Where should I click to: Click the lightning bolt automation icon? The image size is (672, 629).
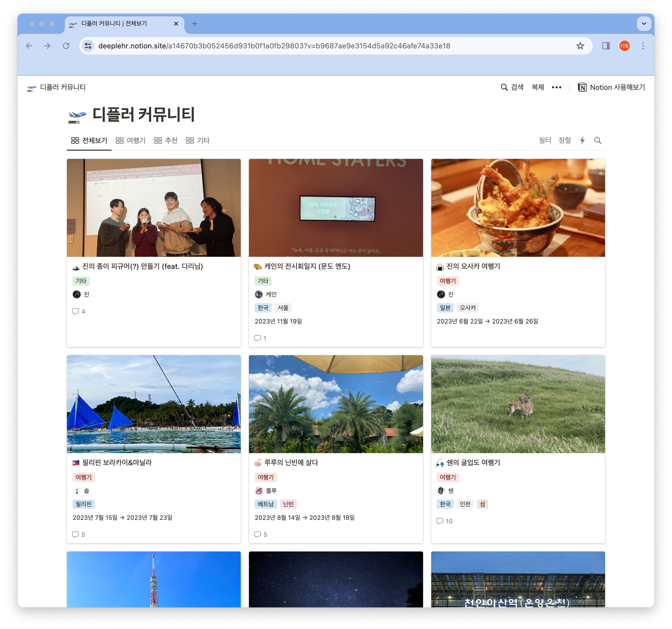coord(582,140)
